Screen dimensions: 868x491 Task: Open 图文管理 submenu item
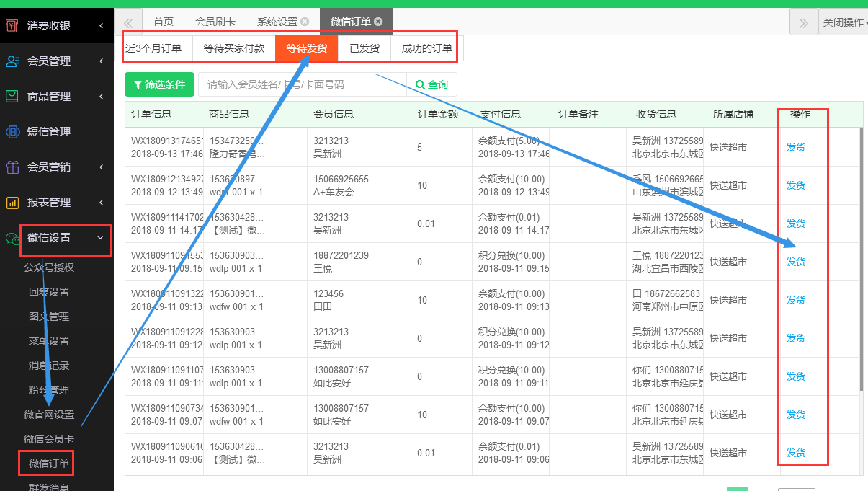pos(49,317)
